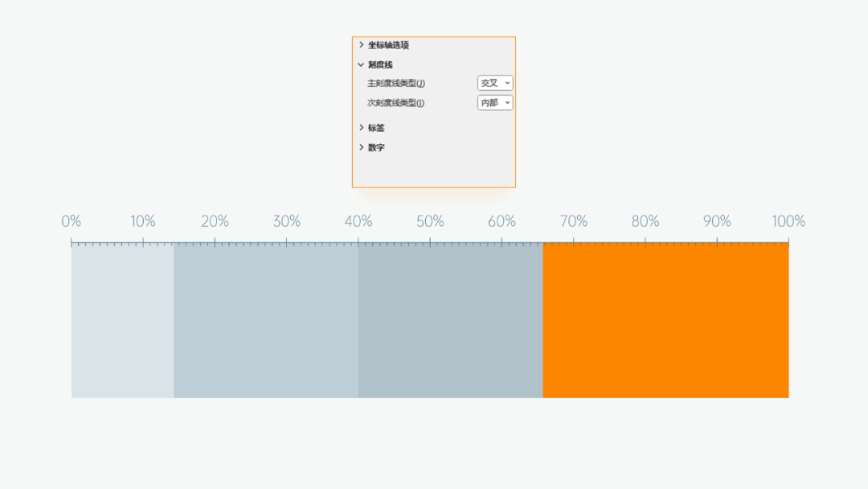The height and width of the screenshot is (489, 868).
Task: Select the lightest gray bar segment
Action: [122, 320]
